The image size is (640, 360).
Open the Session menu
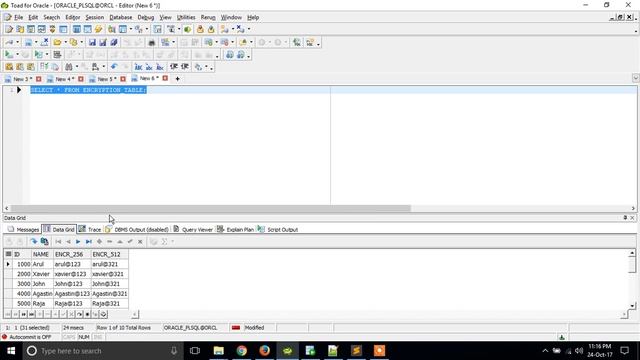tap(94, 18)
